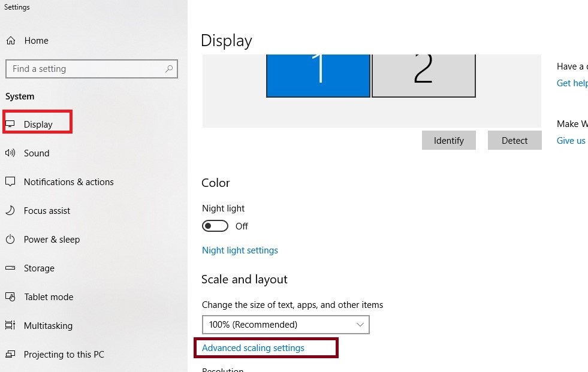The width and height of the screenshot is (588, 372).
Task: Select monitor 2 in display arrangement
Action: coord(423,75)
